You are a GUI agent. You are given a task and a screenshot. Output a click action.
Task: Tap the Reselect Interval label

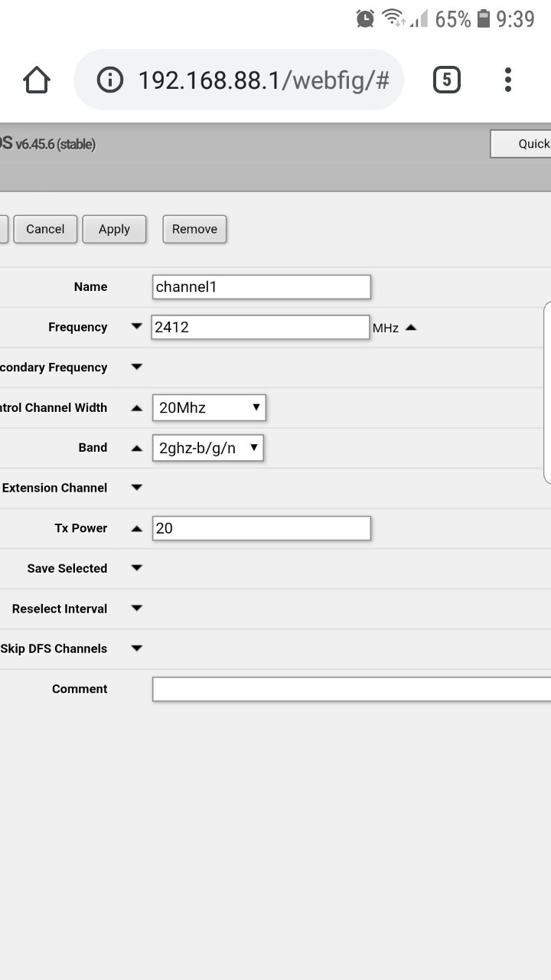tap(60, 609)
